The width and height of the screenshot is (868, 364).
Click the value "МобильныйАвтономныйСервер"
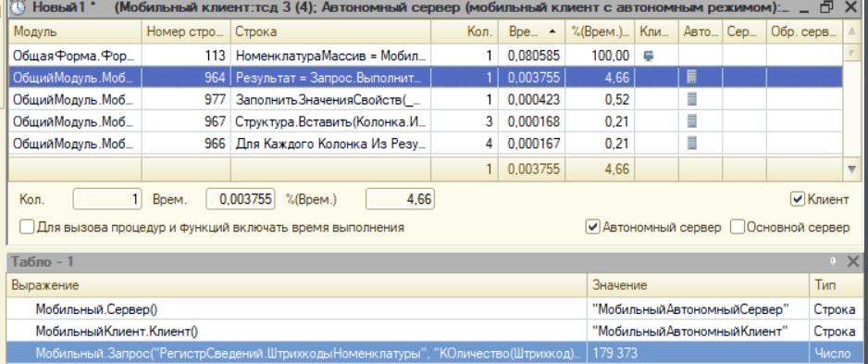(691, 309)
